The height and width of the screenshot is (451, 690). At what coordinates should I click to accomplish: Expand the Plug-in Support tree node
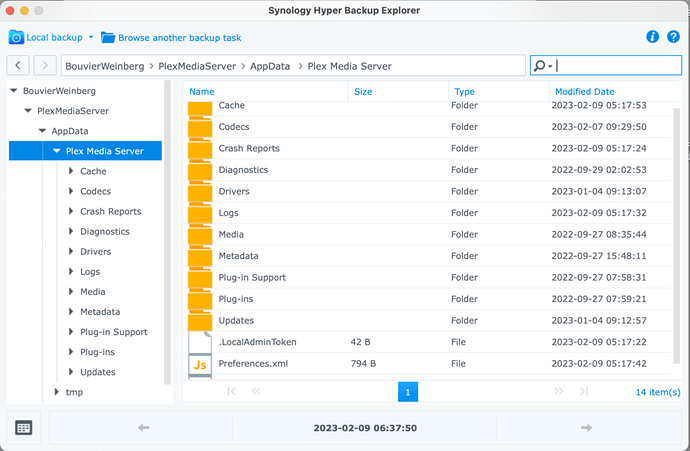pyautogui.click(x=71, y=332)
